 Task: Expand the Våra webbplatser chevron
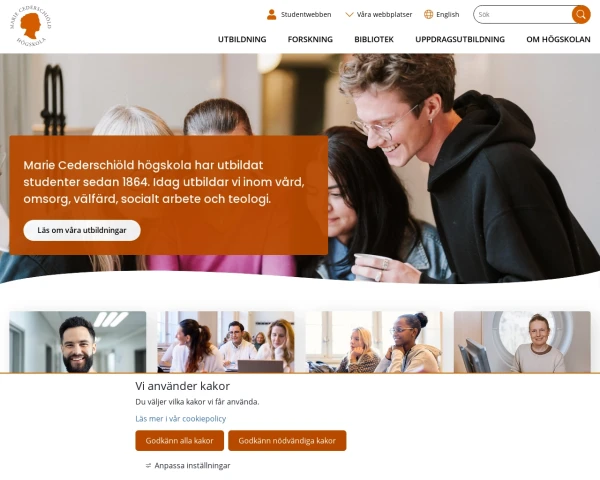click(x=349, y=15)
